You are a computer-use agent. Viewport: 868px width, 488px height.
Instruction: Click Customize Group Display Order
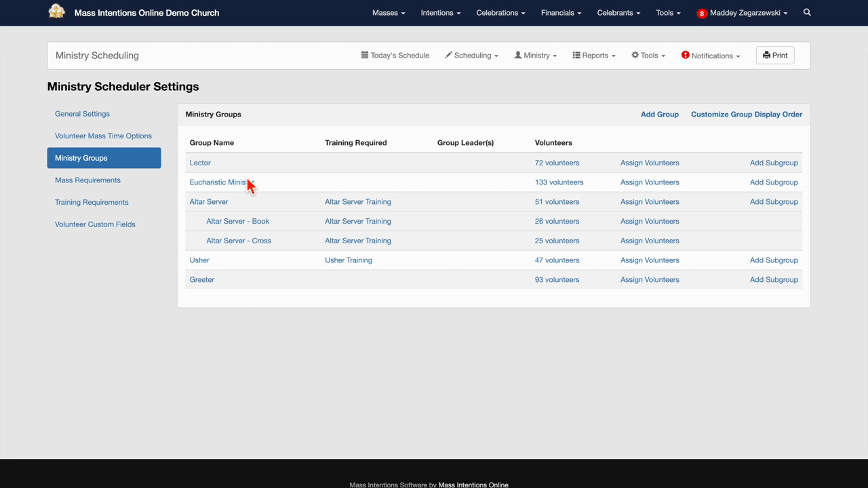[747, 115]
